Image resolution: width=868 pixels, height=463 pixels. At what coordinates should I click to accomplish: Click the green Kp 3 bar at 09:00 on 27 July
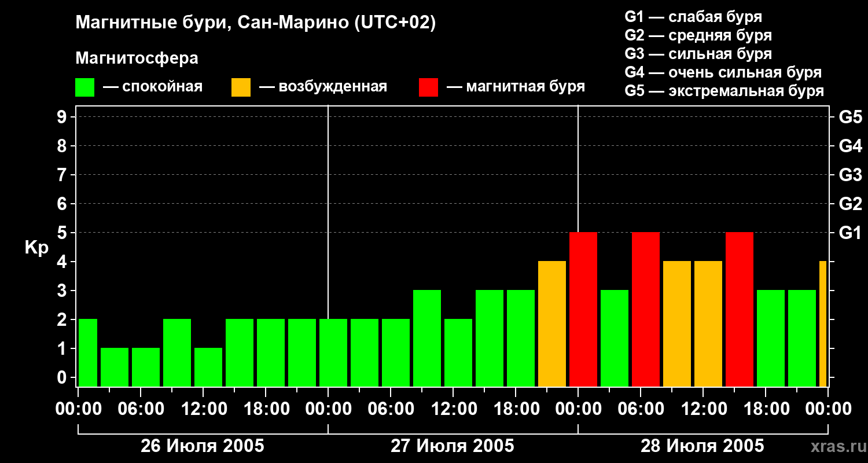pyautogui.click(x=427, y=339)
